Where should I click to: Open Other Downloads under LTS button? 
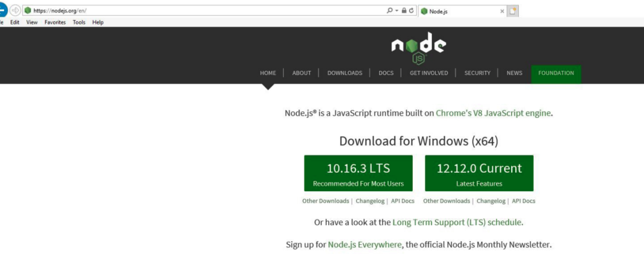click(x=326, y=201)
